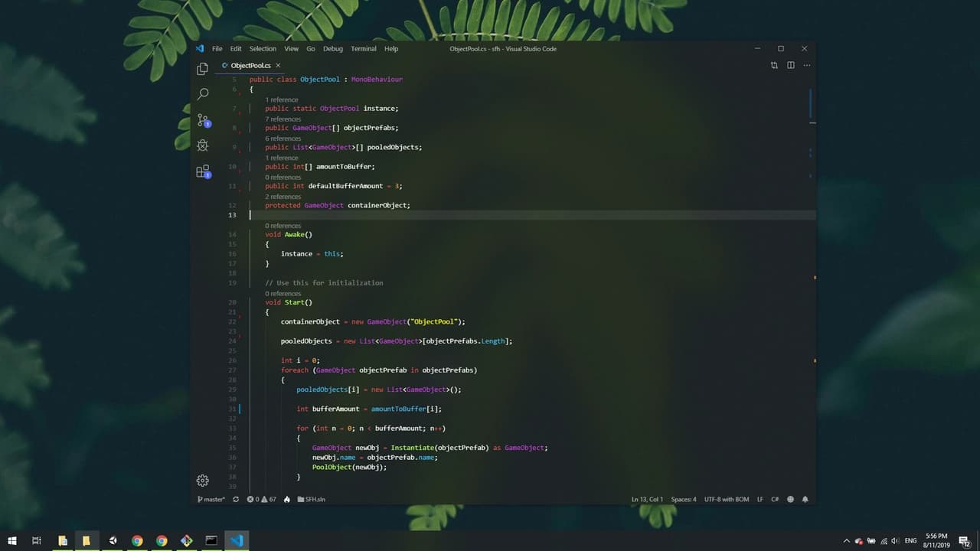Change language mode via C# indicator
Viewport: 980px width, 551px height.
point(775,499)
